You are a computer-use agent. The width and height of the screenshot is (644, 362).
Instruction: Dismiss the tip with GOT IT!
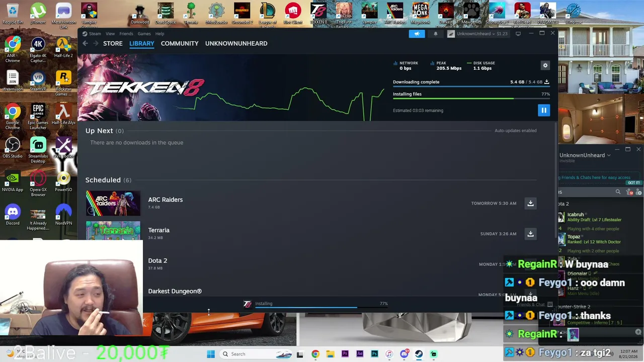pos(634,183)
